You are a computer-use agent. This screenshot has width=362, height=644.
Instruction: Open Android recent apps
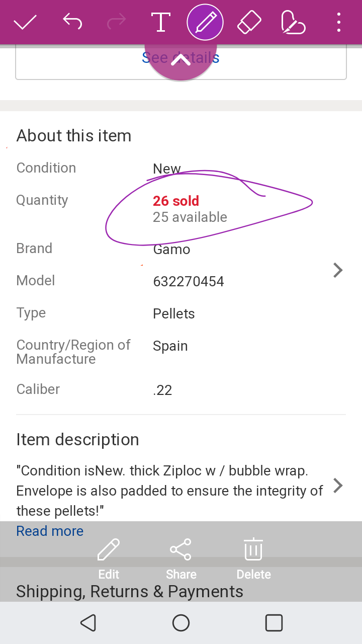(274, 623)
